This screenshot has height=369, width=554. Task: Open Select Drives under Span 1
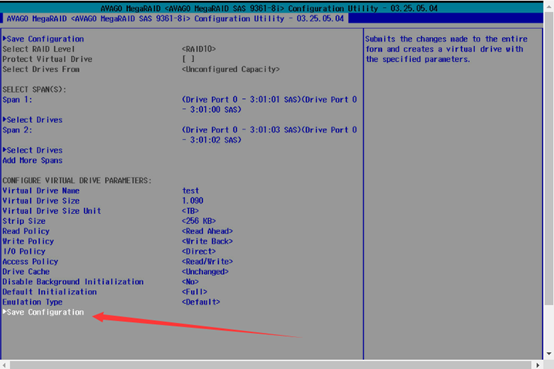pos(33,120)
